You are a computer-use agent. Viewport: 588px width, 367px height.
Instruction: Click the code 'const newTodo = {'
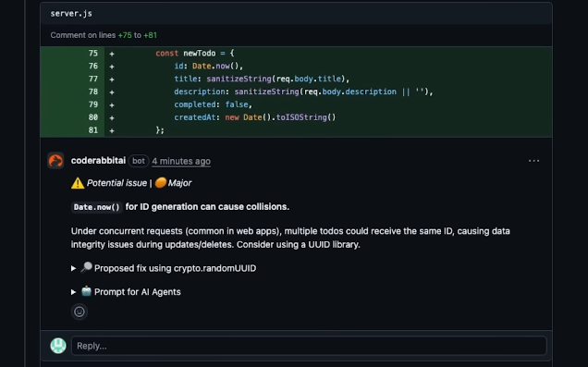pos(195,54)
